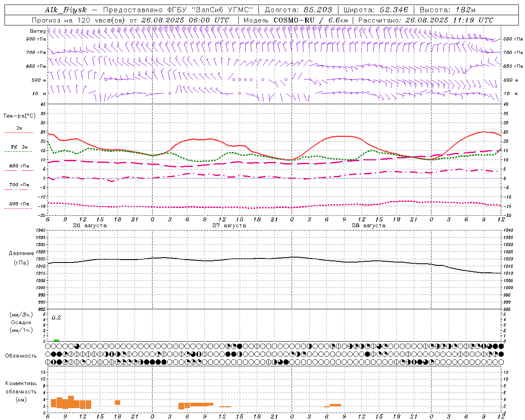Click the dotted 500 гПа temperature legend line

coord(19,208)
